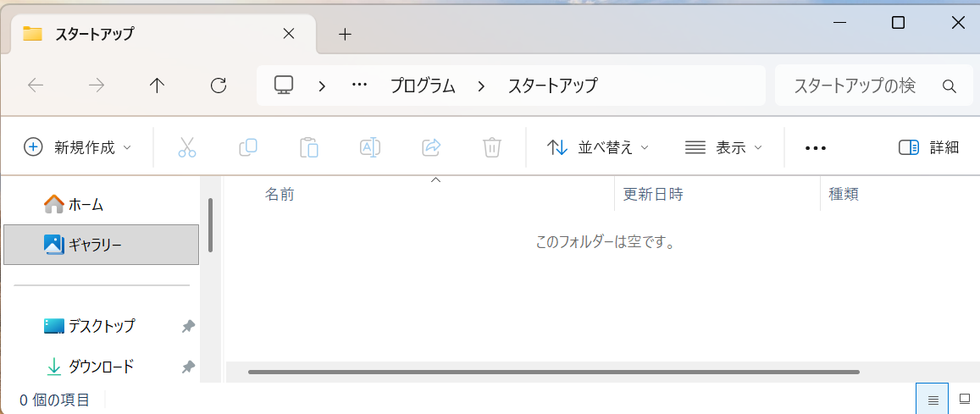
Task: Open the See more toolbar menu
Action: pyautogui.click(x=816, y=148)
